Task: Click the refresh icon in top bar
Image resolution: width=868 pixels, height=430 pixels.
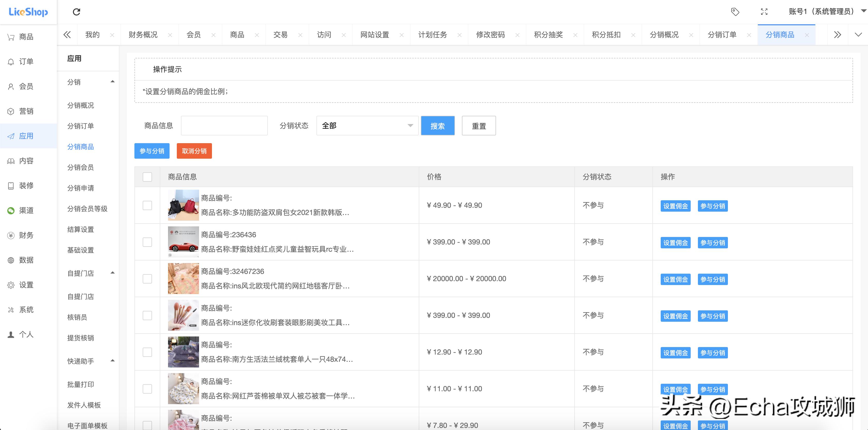Action: point(77,12)
